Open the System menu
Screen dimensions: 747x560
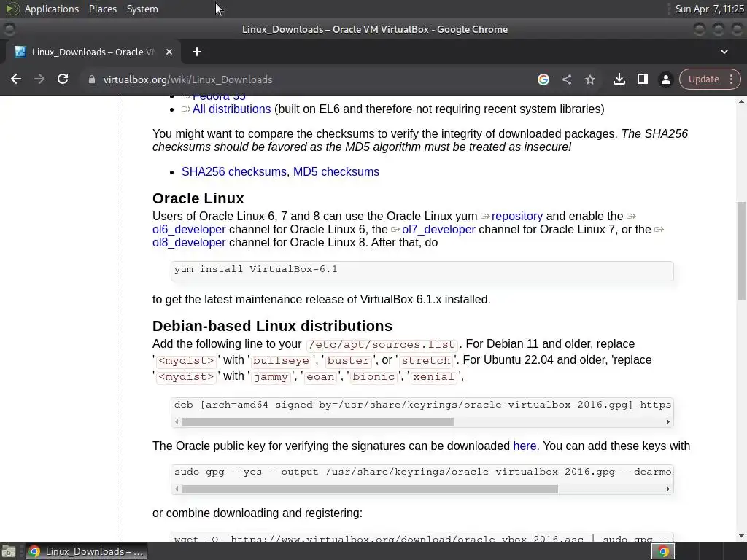142,9
